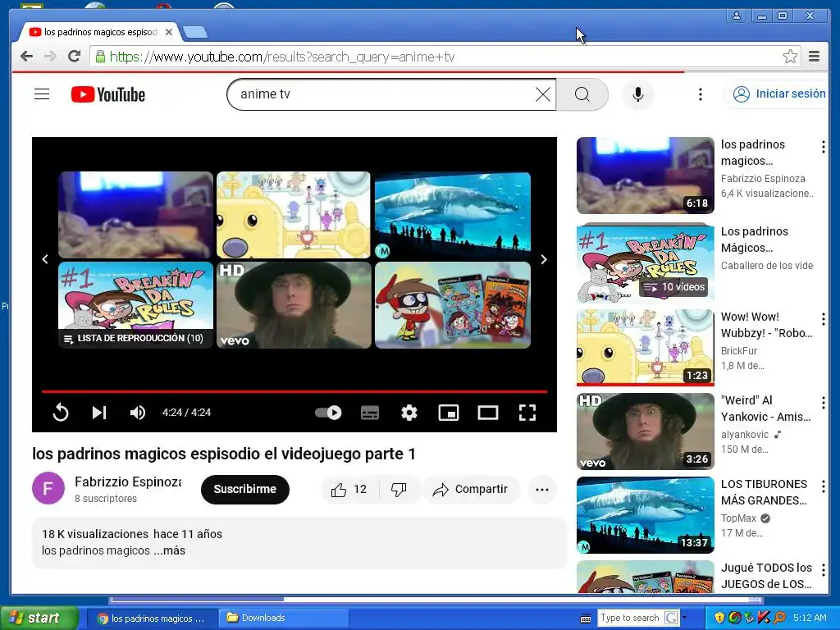The image size is (840, 630).
Task: Open options for los padrinos magicos sidebar video
Action: 823,147
